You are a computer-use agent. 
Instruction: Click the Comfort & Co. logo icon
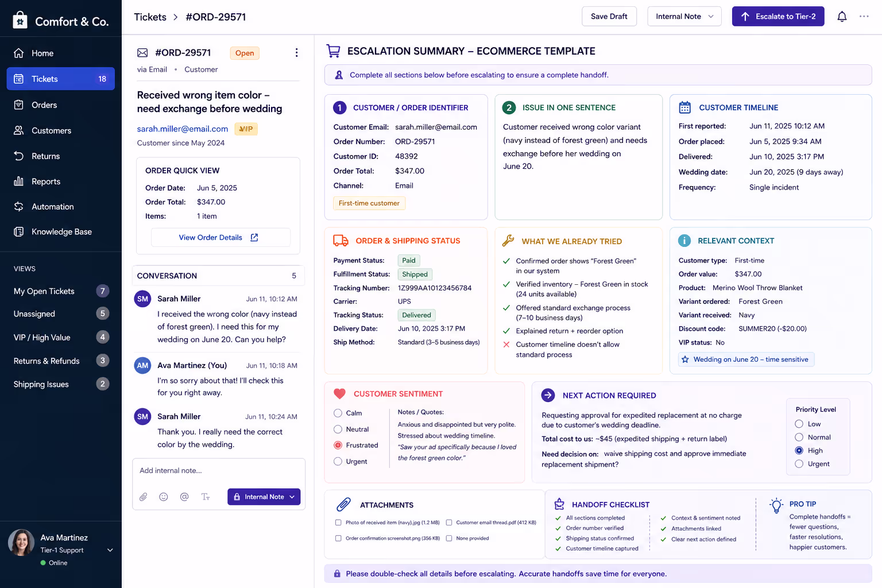[x=20, y=21]
